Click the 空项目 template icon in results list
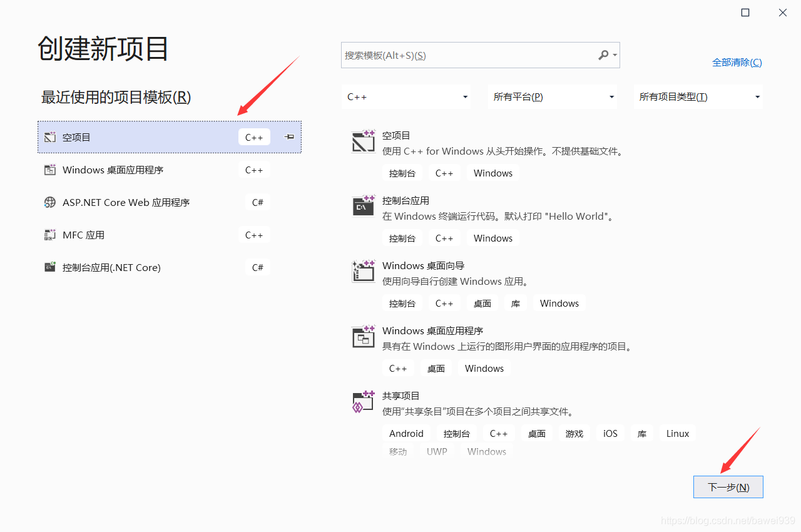This screenshot has width=801, height=532. tap(364, 141)
